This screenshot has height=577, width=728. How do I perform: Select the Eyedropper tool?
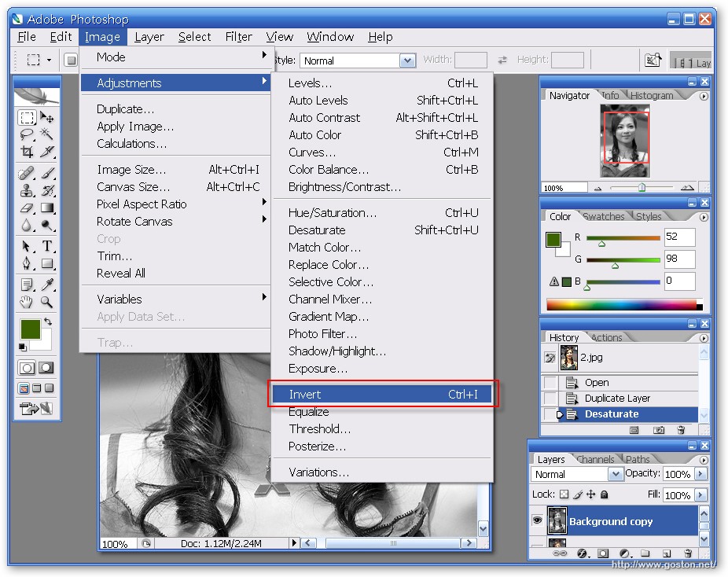(47, 285)
